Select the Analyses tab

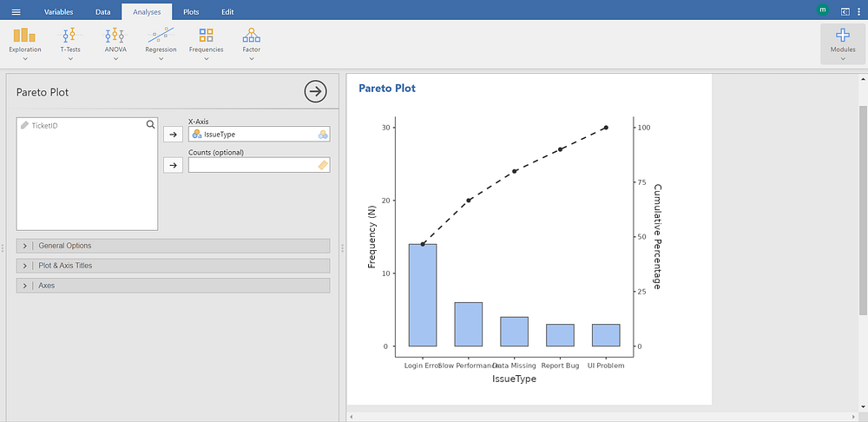(147, 11)
